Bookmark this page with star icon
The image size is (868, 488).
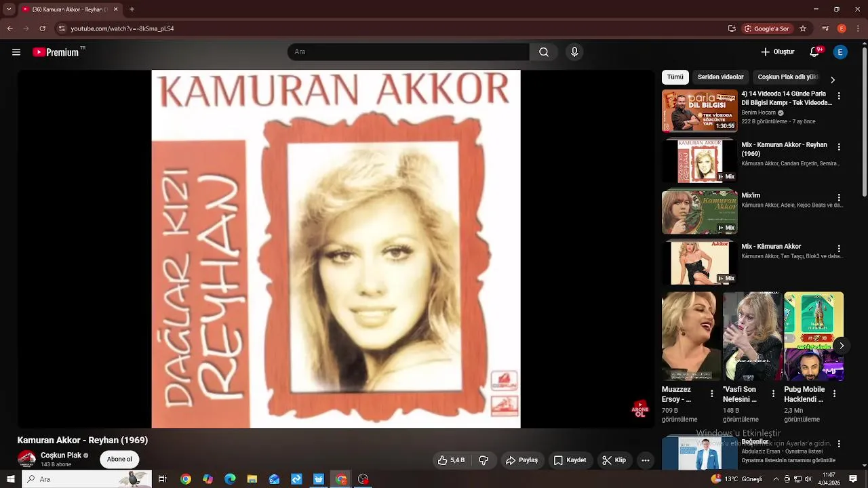(x=803, y=28)
